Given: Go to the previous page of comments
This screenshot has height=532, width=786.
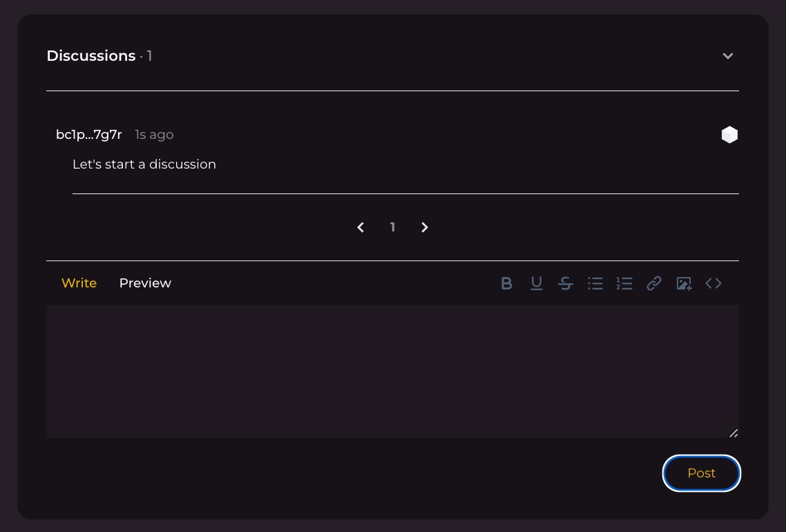Looking at the screenshot, I should click(x=361, y=227).
